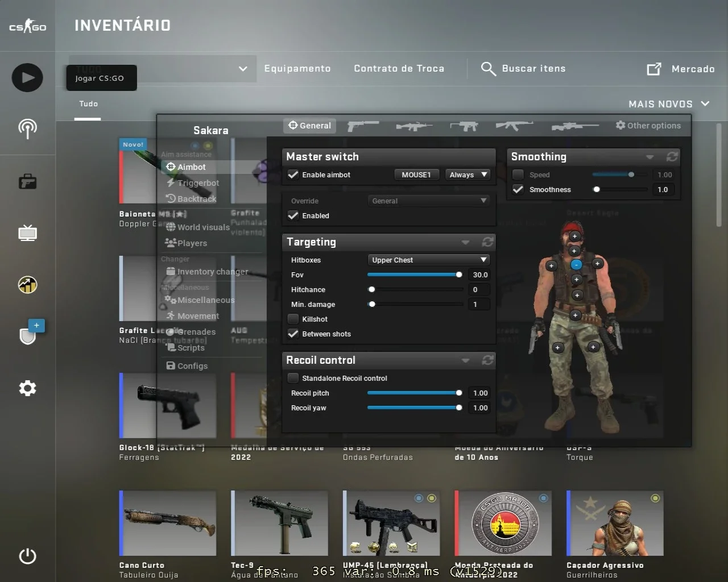This screenshot has width=728, height=582.
Task: Open the inventory briefcase sidebar icon
Action: pyautogui.click(x=27, y=182)
